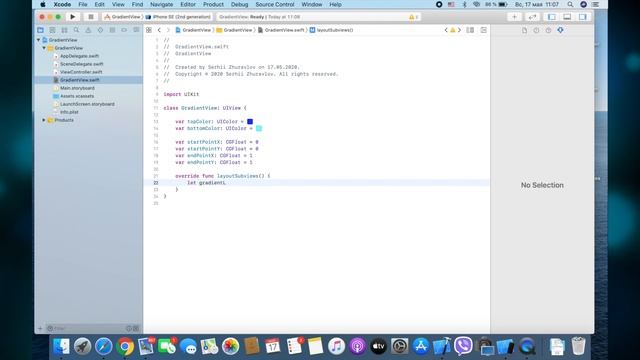Screen dimensions: 640x360
Task: Jump to the next issue
Action: point(459,30)
